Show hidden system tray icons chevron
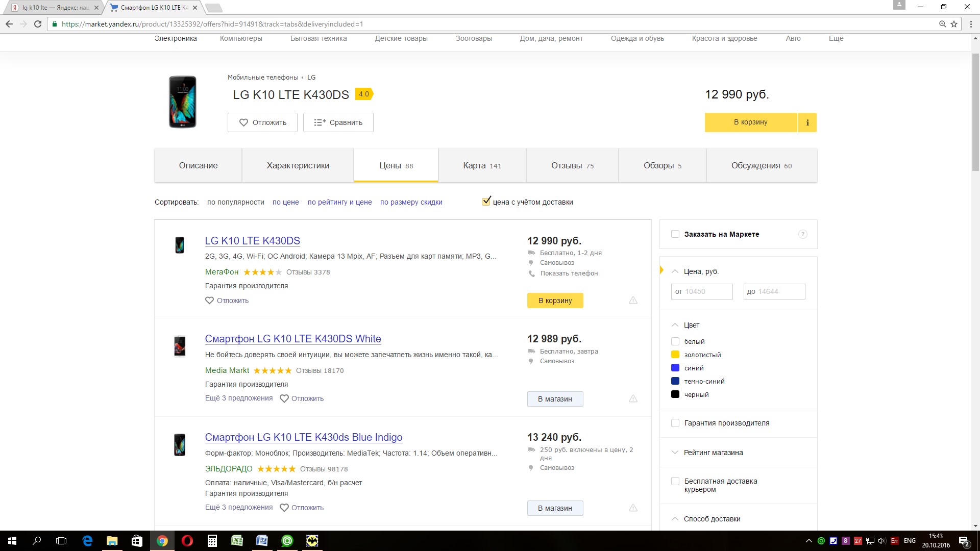980x551 pixels. point(808,541)
